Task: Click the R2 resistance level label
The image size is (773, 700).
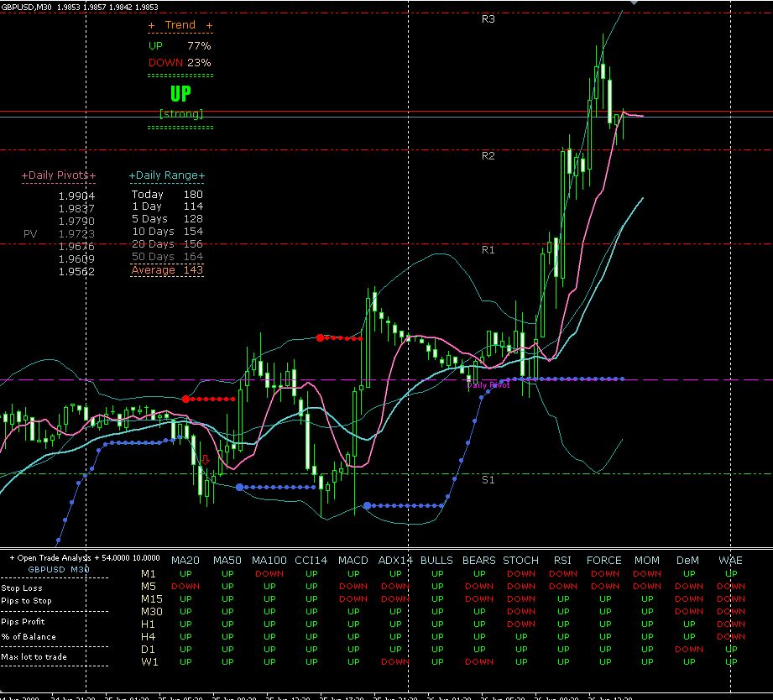Action: coord(488,156)
